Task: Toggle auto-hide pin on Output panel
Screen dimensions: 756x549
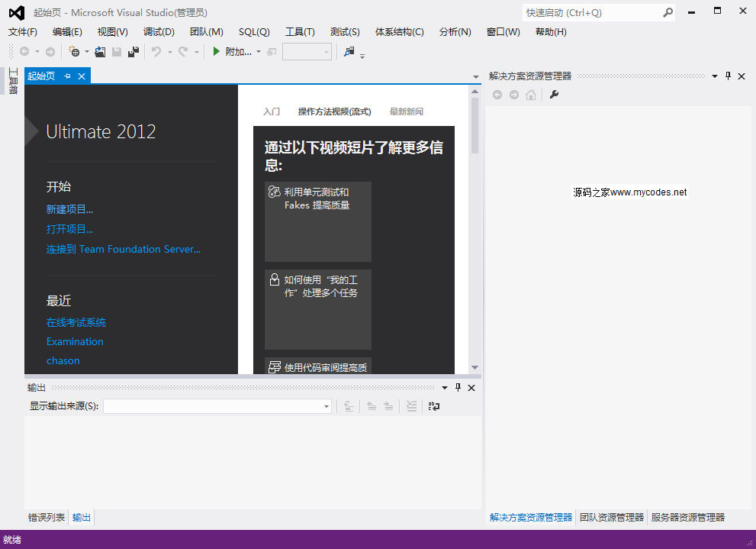Action: coord(458,388)
